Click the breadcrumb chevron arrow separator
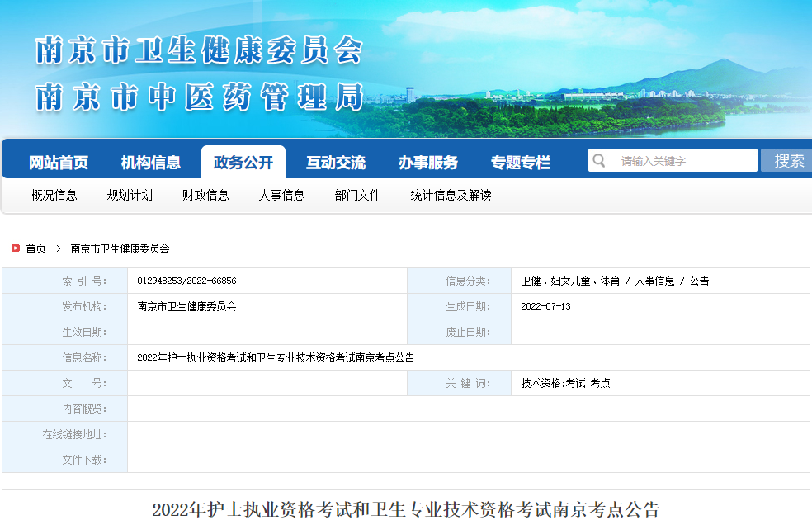The height and width of the screenshot is (525, 812). point(59,248)
